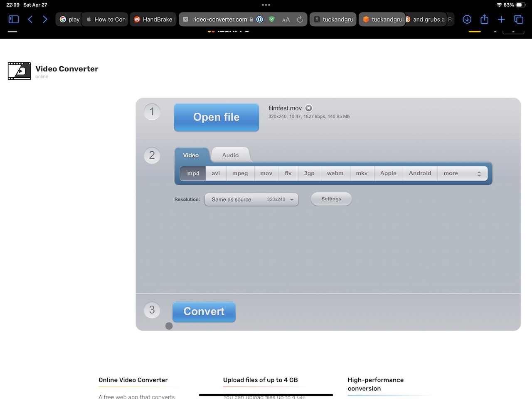Toggle the Safari sidebar panel
This screenshot has height=399, width=532.
pyautogui.click(x=14, y=20)
